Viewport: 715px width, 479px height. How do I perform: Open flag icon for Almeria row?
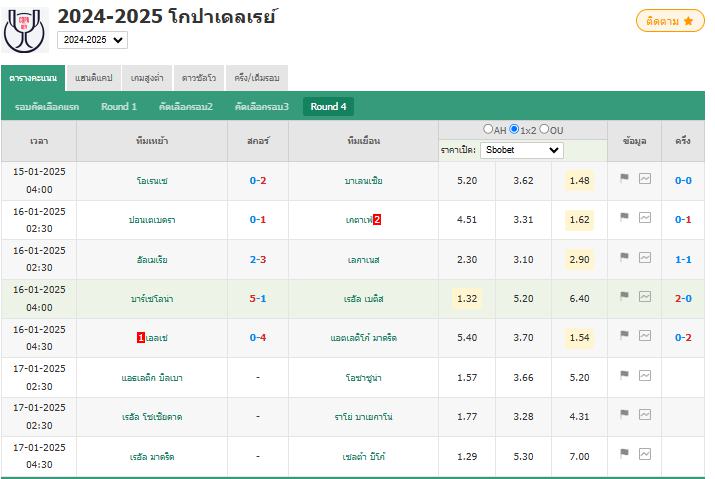point(624,257)
